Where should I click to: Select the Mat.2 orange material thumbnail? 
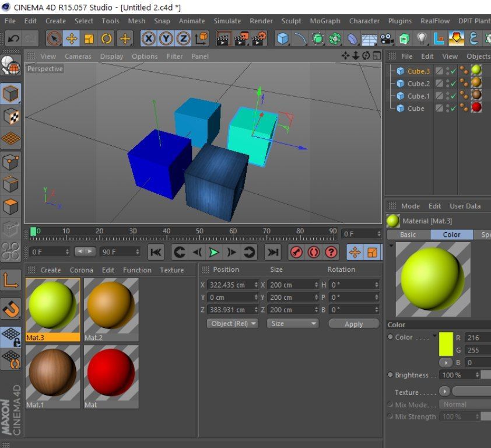111,310
